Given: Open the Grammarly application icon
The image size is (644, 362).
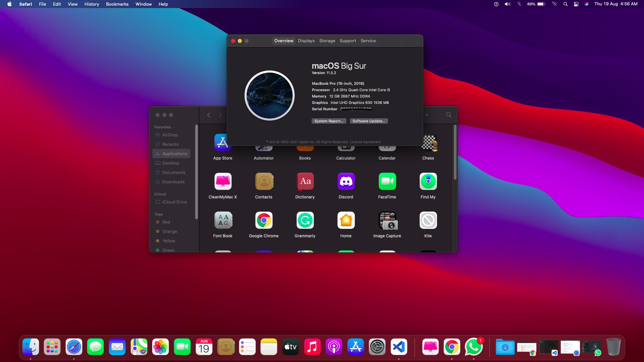Looking at the screenshot, I should pyautogui.click(x=305, y=220).
